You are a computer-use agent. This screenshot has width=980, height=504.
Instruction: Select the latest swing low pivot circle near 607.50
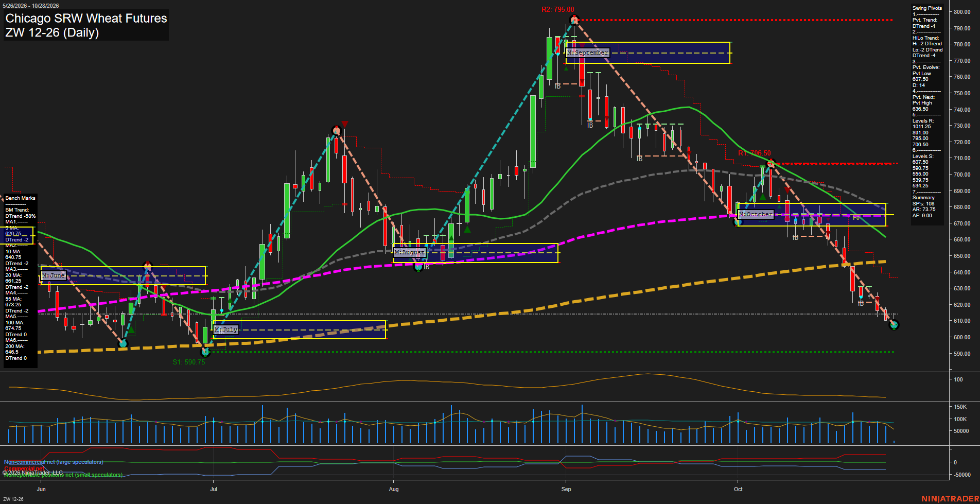click(894, 325)
